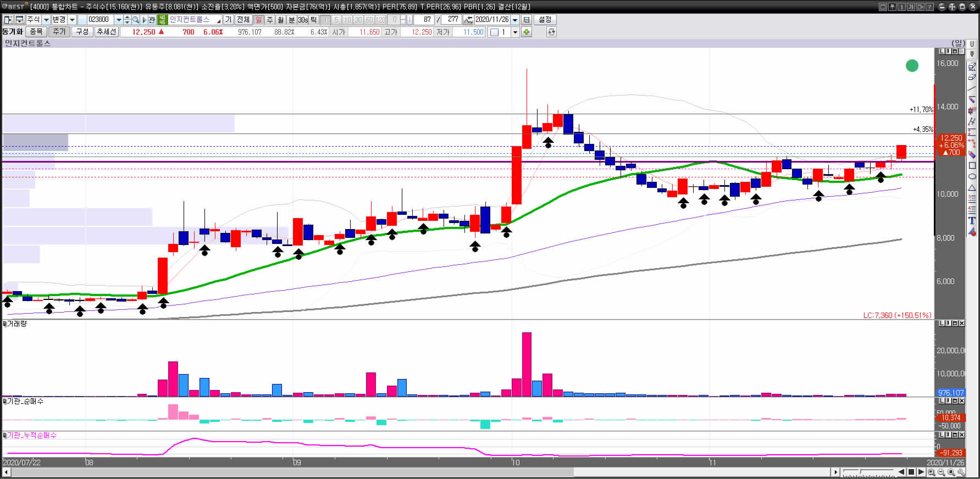The width and height of the screenshot is (980, 479).
Task: Click the left panel layout icon
Action: pos(8,19)
